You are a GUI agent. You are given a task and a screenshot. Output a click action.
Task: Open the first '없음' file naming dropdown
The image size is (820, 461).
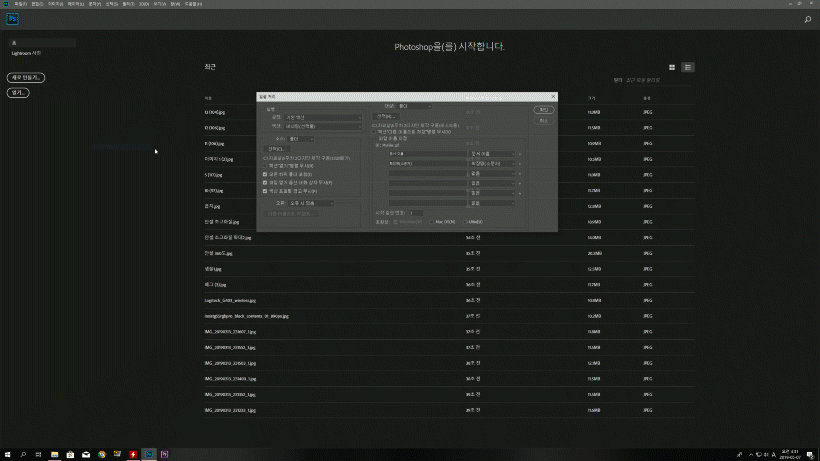click(x=492, y=174)
